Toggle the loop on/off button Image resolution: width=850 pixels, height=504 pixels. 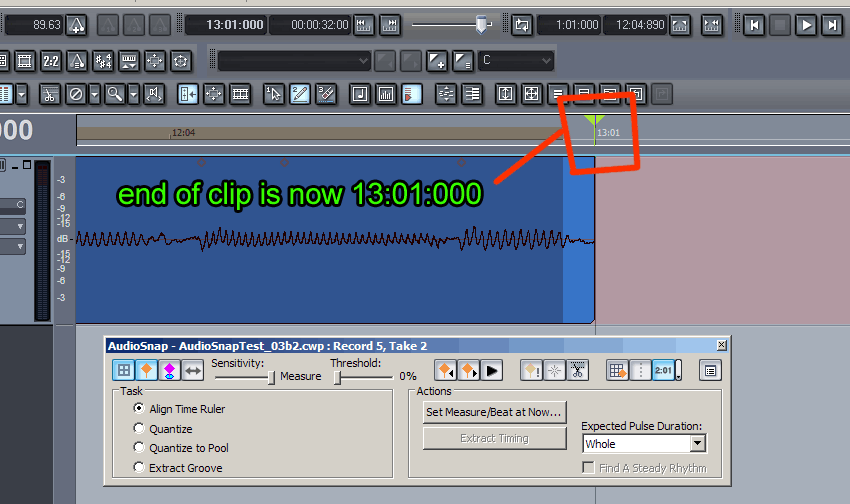[x=521, y=25]
